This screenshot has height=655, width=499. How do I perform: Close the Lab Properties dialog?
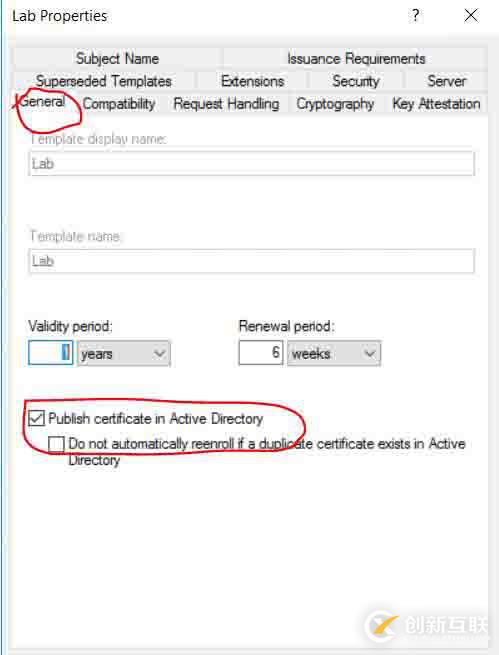tap(471, 16)
